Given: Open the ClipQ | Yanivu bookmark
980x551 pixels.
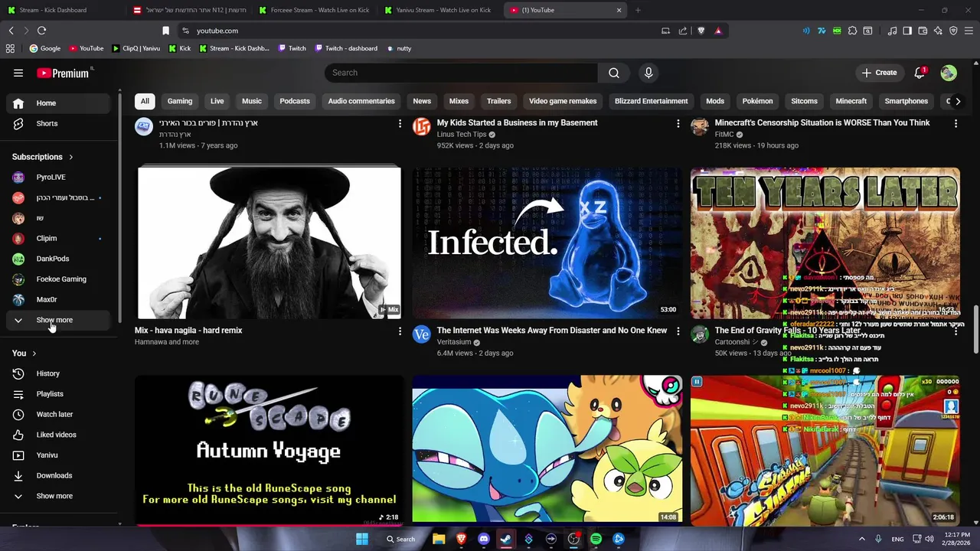Looking at the screenshot, I should tap(136, 48).
